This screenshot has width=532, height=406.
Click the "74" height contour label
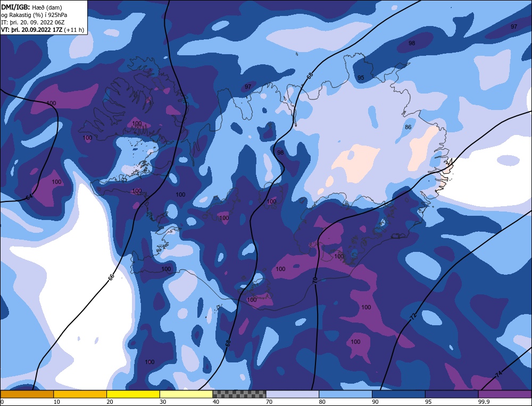pyautogui.click(x=498, y=375)
